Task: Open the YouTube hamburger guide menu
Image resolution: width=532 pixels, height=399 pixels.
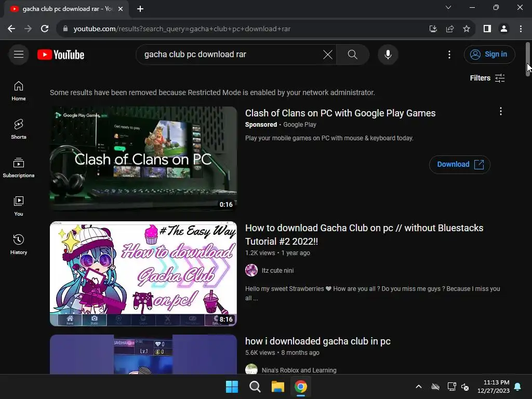Action: (x=19, y=54)
